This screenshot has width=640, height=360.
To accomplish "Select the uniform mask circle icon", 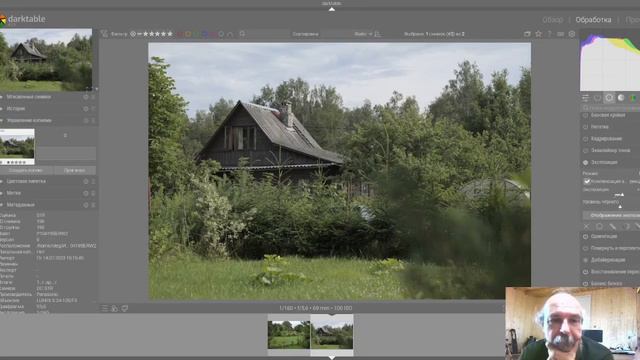I will coord(599,226).
